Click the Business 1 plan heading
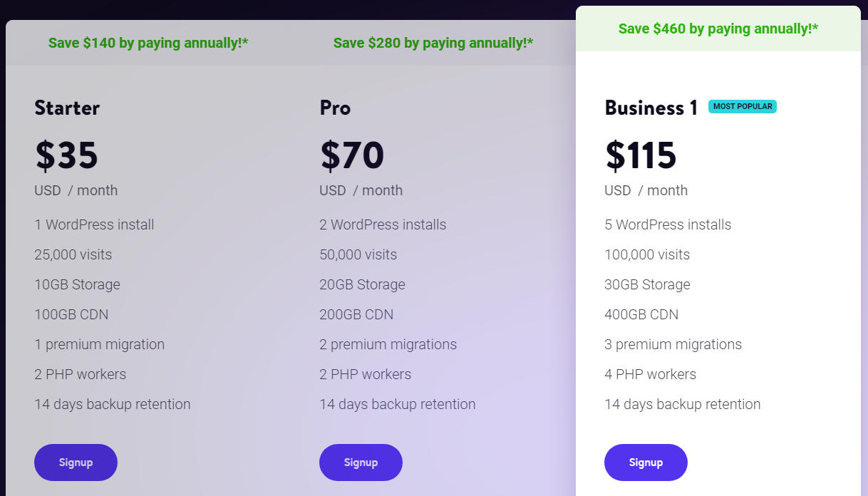Image resolution: width=868 pixels, height=496 pixels. pyautogui.click(x=651, y=108)
